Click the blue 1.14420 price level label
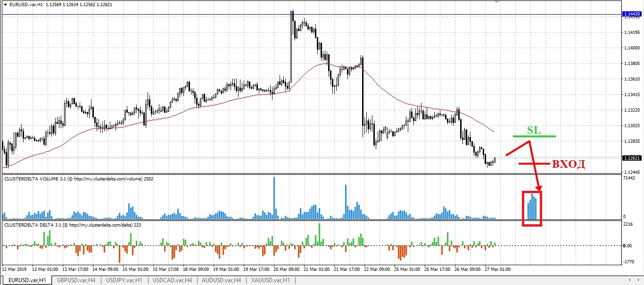The image size is (644, 285). 632,15
